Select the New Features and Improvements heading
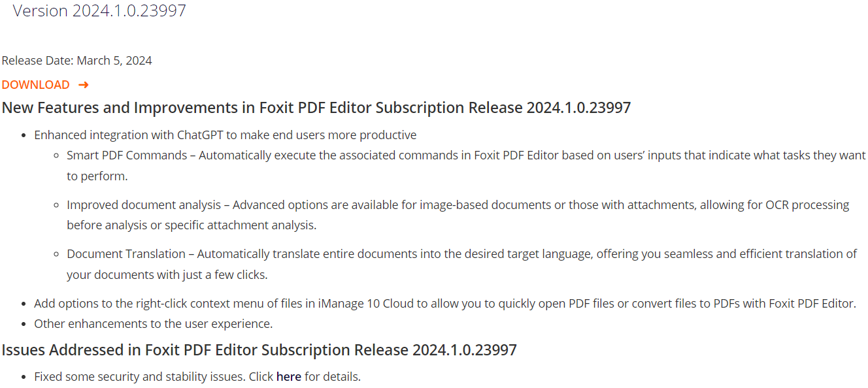This screenshot has height=388, width=868. (x=316, y=108)
